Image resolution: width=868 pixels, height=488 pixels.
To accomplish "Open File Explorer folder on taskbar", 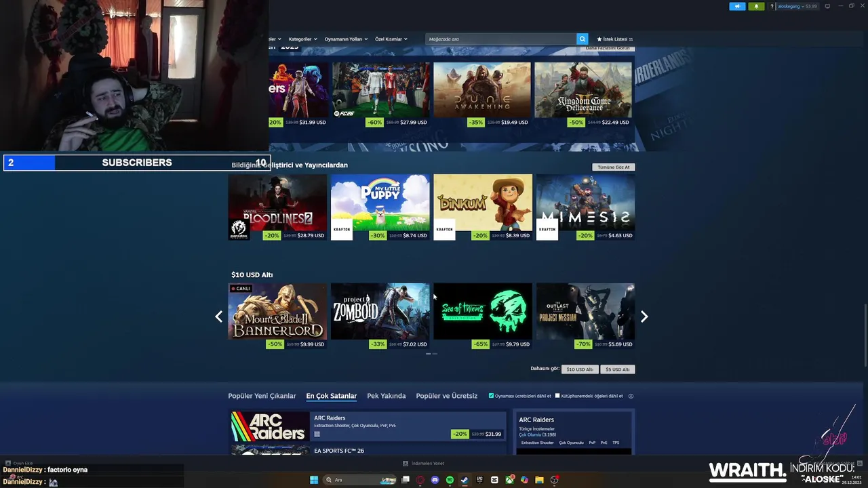I will click(539, 480).
